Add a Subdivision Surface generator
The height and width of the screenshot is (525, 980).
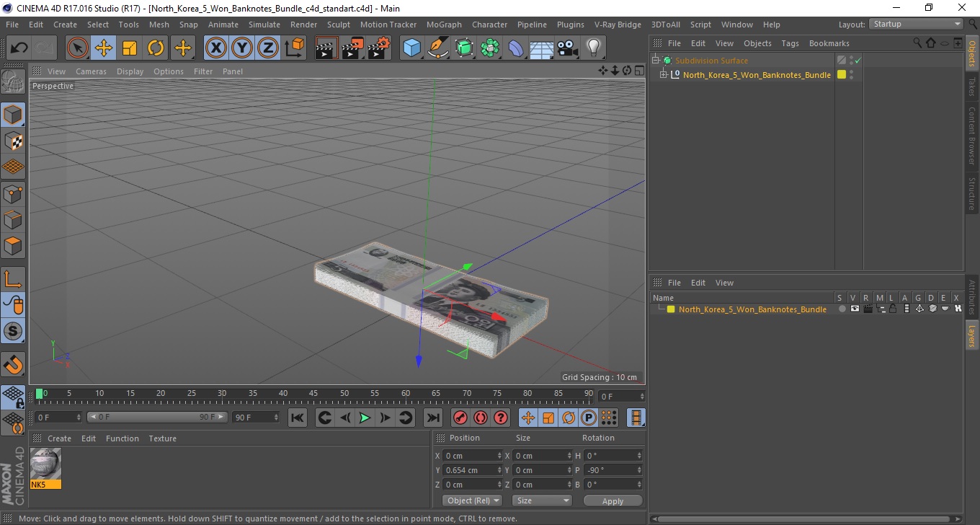click(x=464, y=48)
